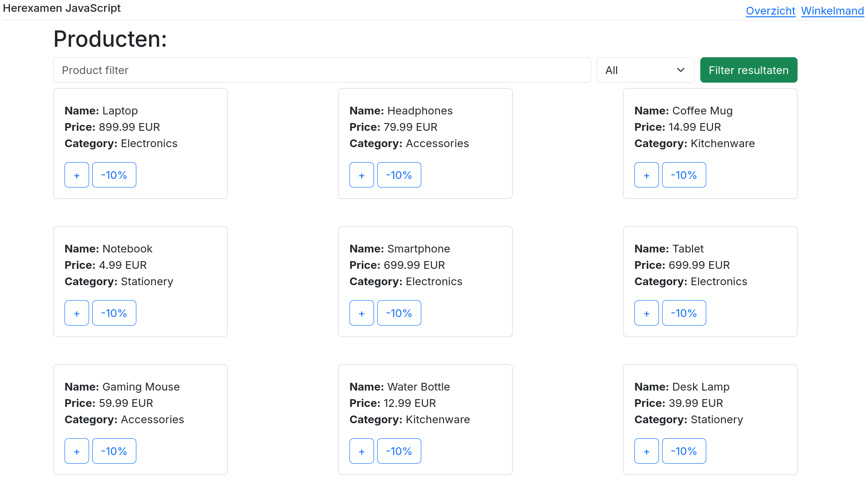
Task: Discount the Tablet by 10%
Action: (683, 313)
